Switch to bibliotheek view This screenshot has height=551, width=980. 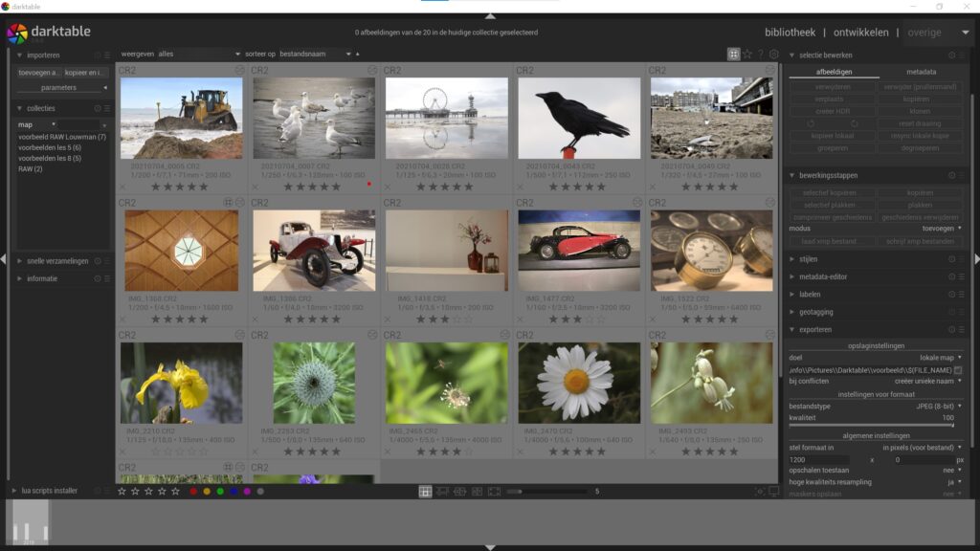tap(790, 33)
